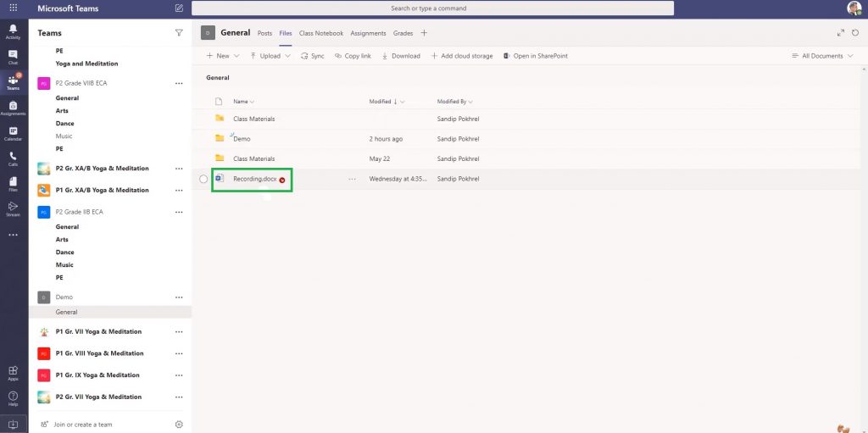The image size is (868, 433).
Task: Open Calendar in the left rail
Action: [14, 133]
